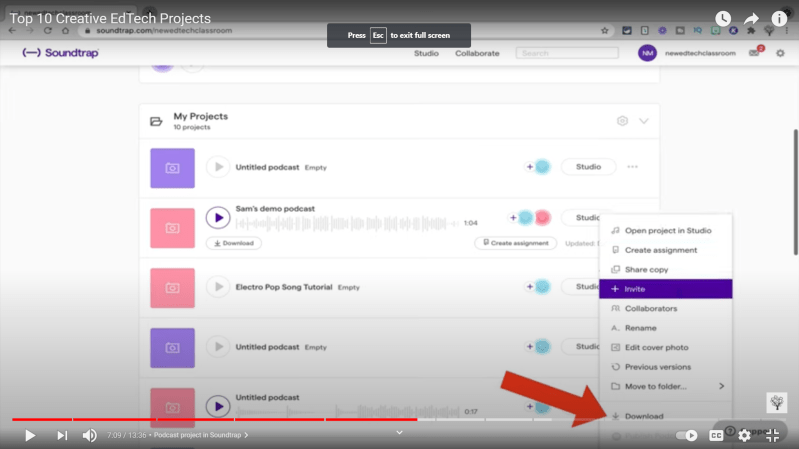Click the YouTube play button
Viewport: 799px width, 449px height.
[x=30, y=435]
